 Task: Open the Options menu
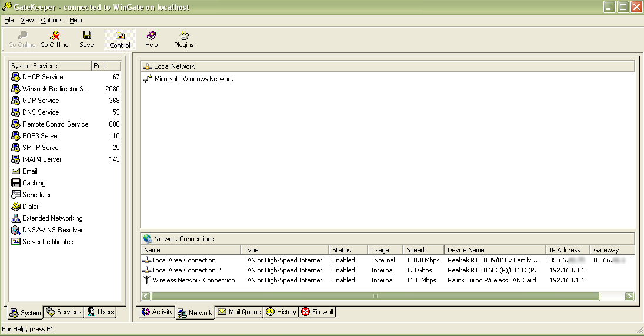point(51,20)
